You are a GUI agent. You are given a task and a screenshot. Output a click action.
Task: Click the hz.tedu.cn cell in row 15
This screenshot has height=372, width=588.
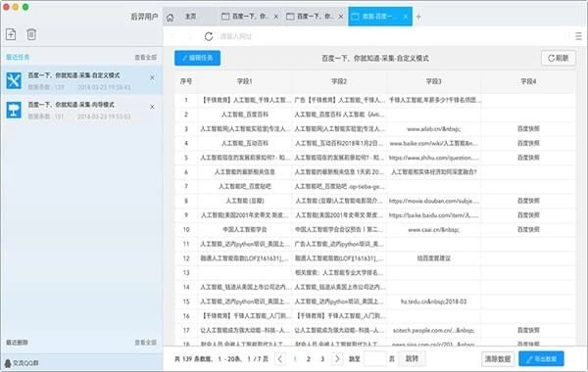click(x=433, y=302)
